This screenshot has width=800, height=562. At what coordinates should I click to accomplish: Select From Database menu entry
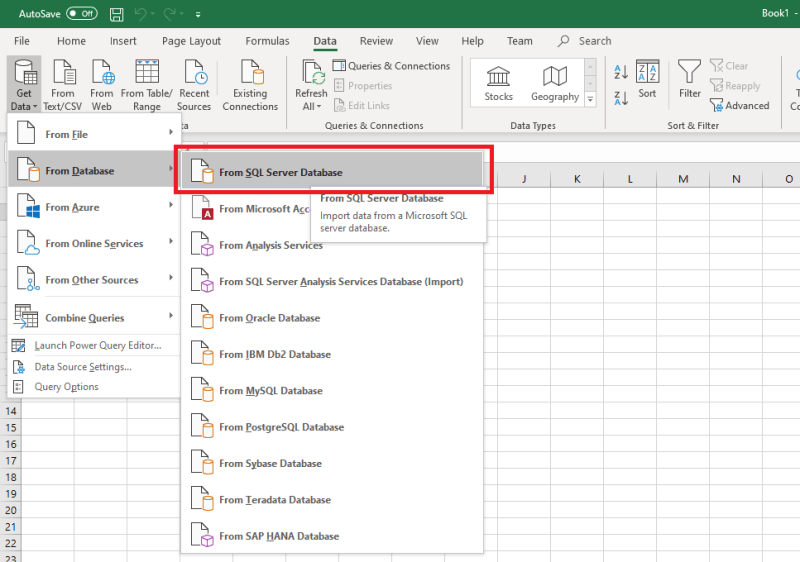(94, 170)
